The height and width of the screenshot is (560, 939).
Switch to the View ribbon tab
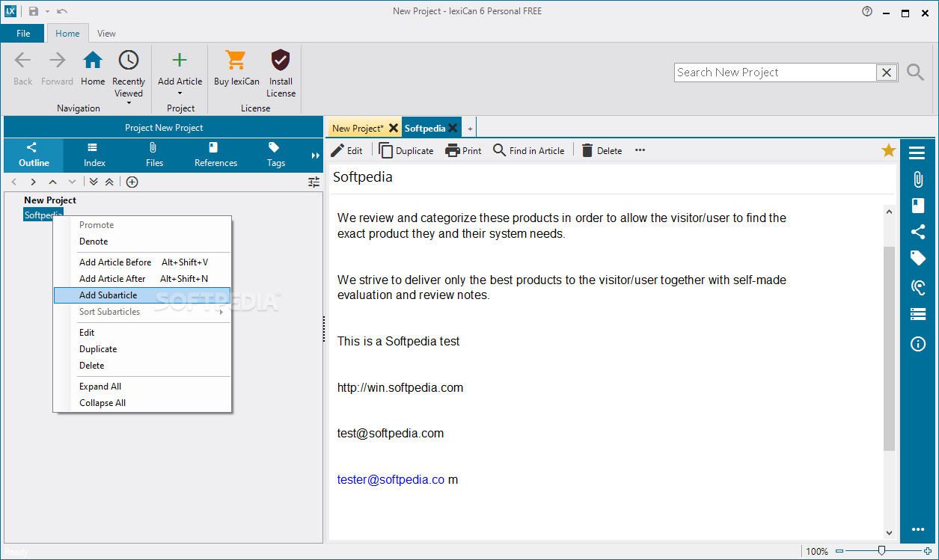coord(106,34)
